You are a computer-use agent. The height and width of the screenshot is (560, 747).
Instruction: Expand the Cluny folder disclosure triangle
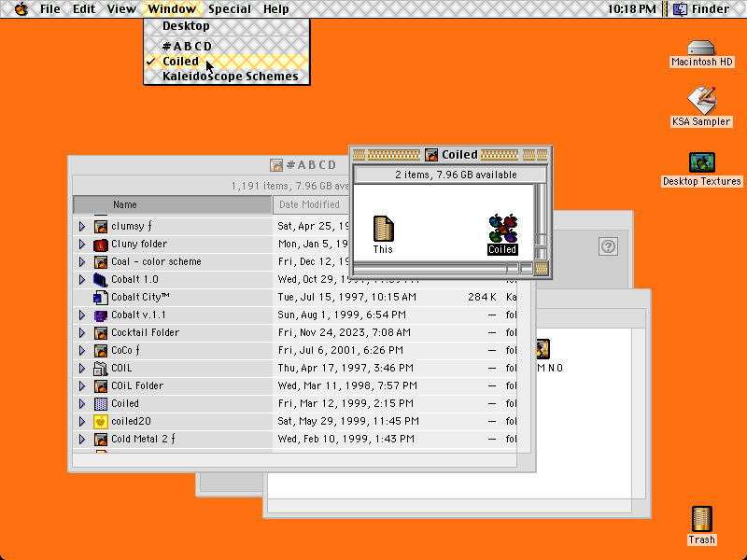pos(82,245)
